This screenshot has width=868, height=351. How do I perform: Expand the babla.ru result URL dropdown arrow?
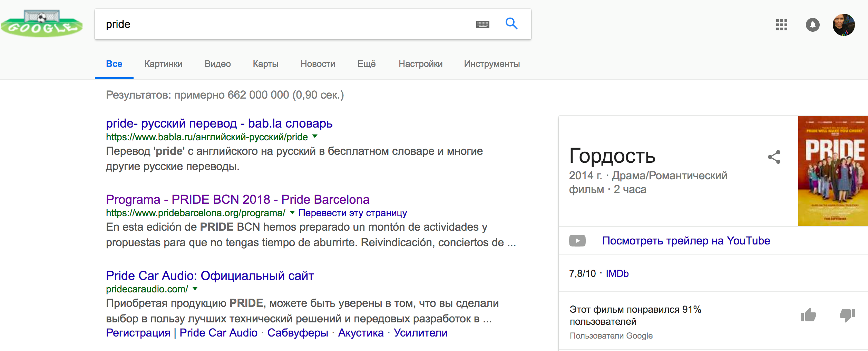(315, 137)
